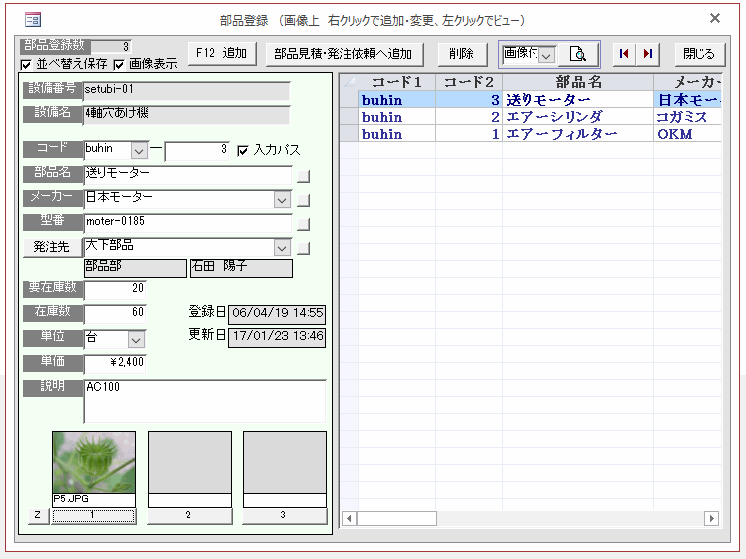Open the 画像 combo box in toolbar
Image resolution: width=746 pixels, height=559 pixels.
(547, 55)
